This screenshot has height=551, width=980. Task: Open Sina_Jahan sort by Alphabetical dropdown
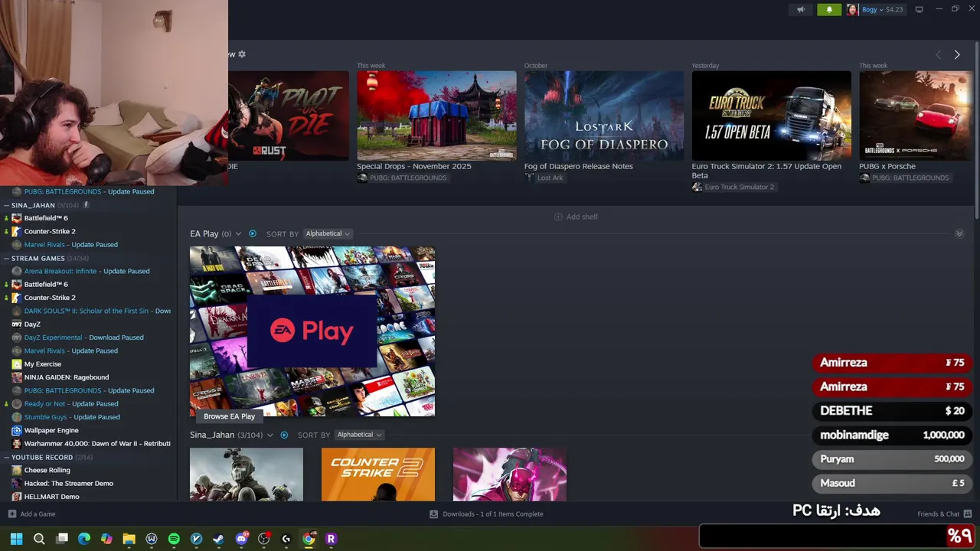[359, 435]
